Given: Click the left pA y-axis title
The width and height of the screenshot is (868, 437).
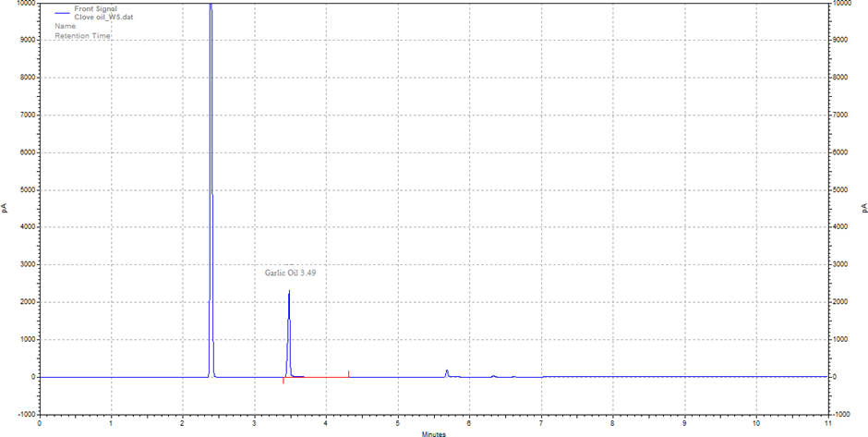Looking at the screenshot, I should (6, 209).
